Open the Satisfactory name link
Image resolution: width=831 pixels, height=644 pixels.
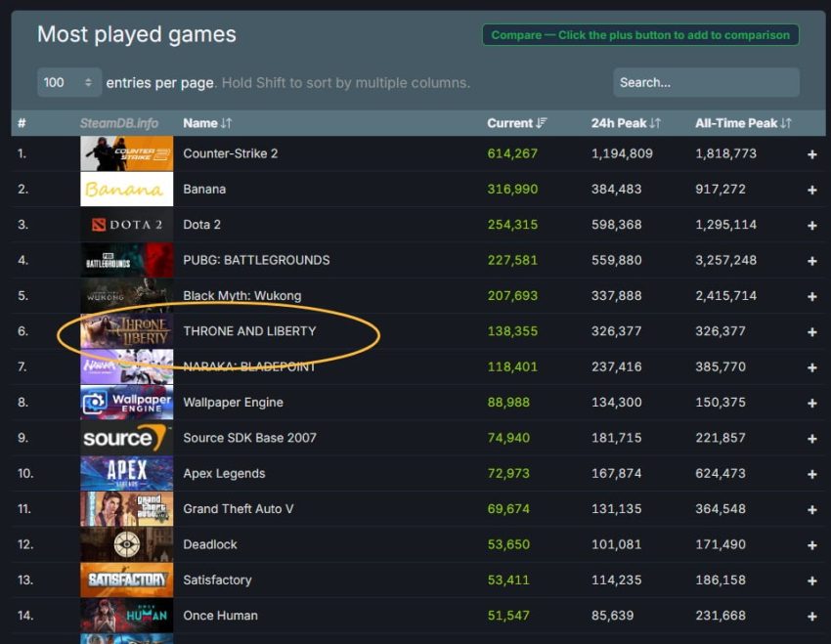point(217,580)
